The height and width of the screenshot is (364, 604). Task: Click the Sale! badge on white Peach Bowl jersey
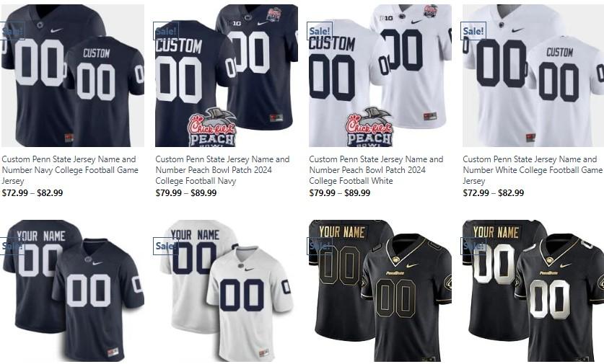[x=320, y=31]
